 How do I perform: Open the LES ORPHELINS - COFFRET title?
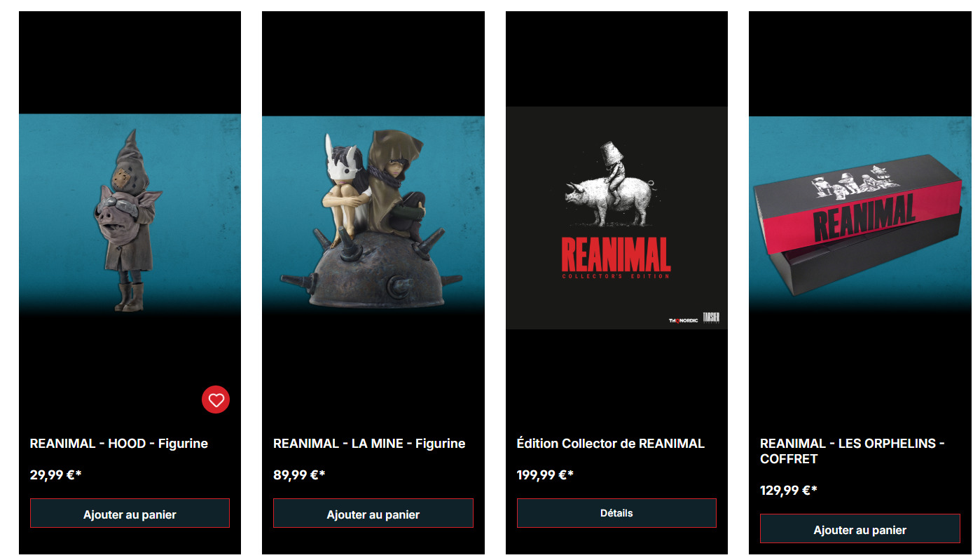click(x=853, y=451)
